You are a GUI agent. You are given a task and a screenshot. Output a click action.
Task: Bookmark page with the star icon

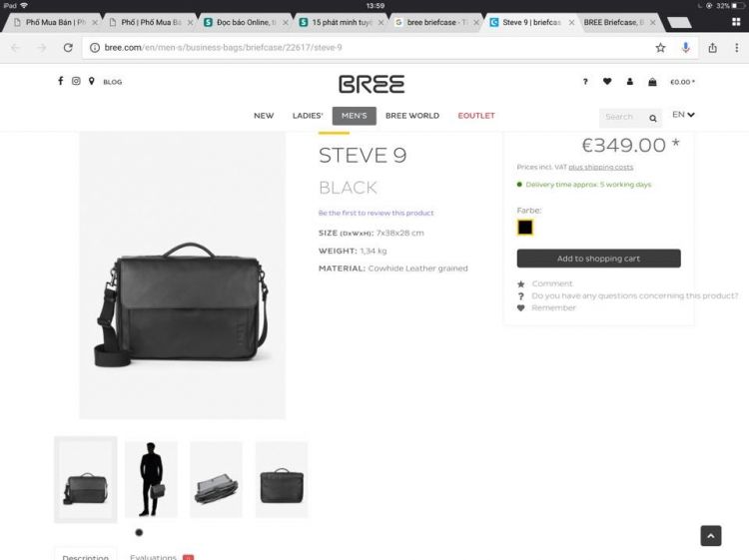(660, 47)
